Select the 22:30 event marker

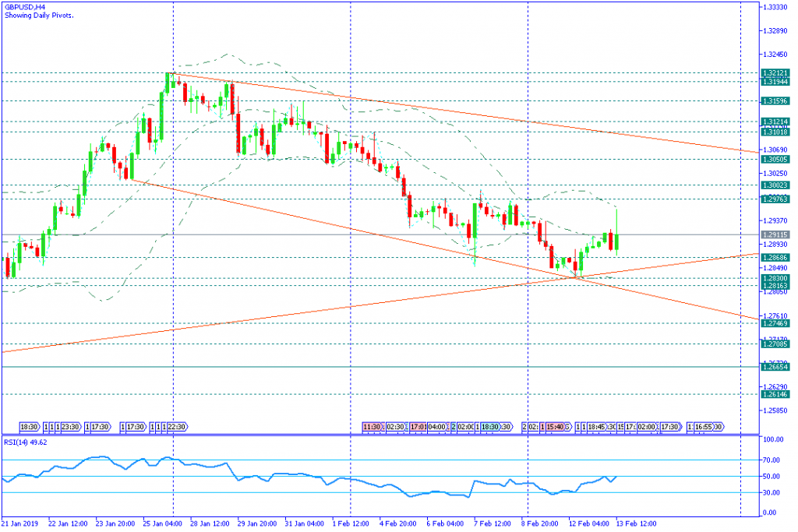(175, 427)
